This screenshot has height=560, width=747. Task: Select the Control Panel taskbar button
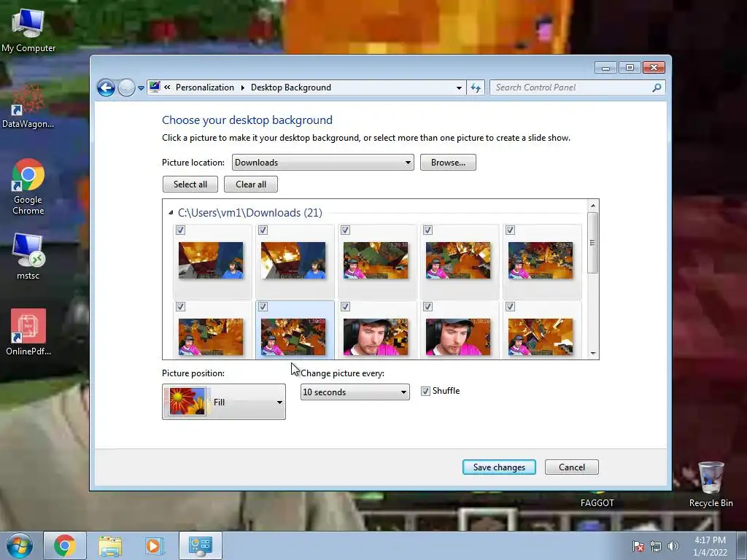click(x=201, y=545)
